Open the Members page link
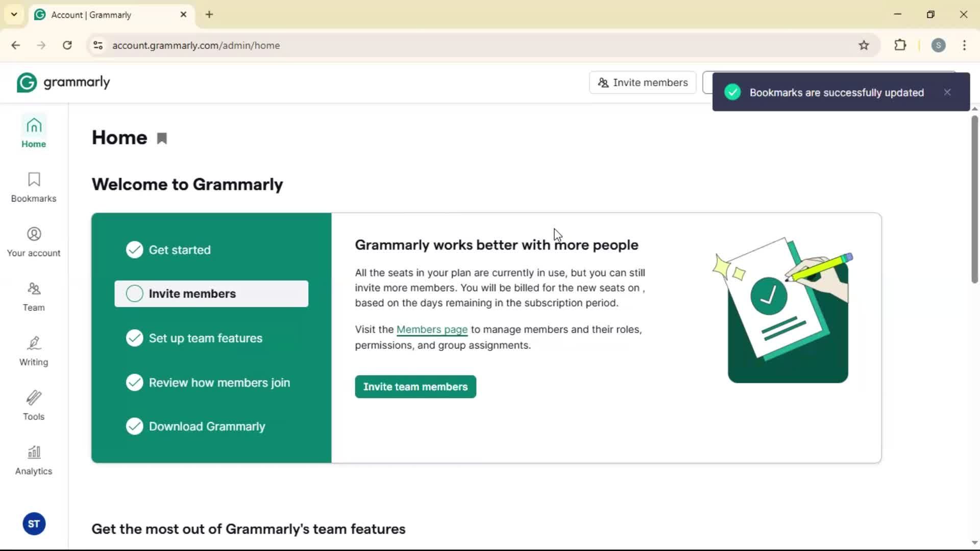The image size is (980, 551). click(x=432, y=330)
